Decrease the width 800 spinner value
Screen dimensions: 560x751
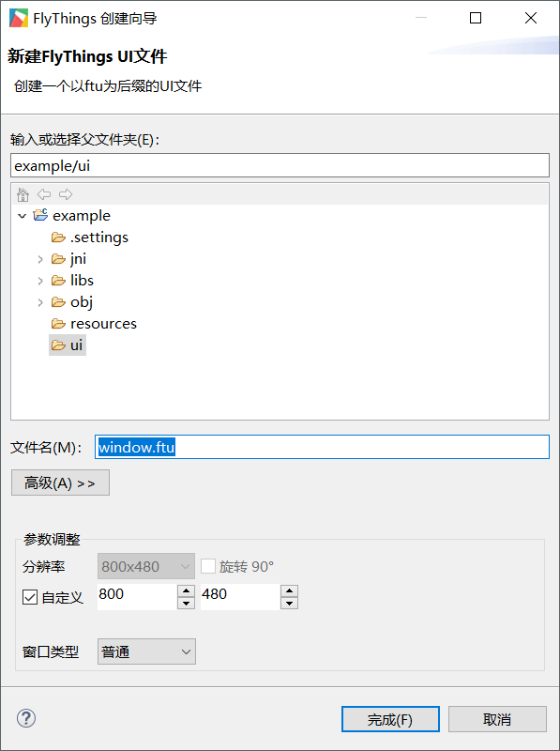point(186,603)
